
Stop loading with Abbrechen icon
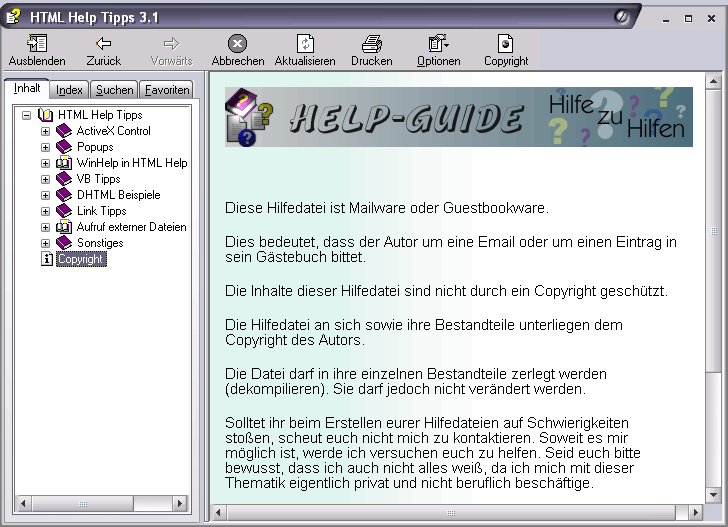tap(237, 44)
